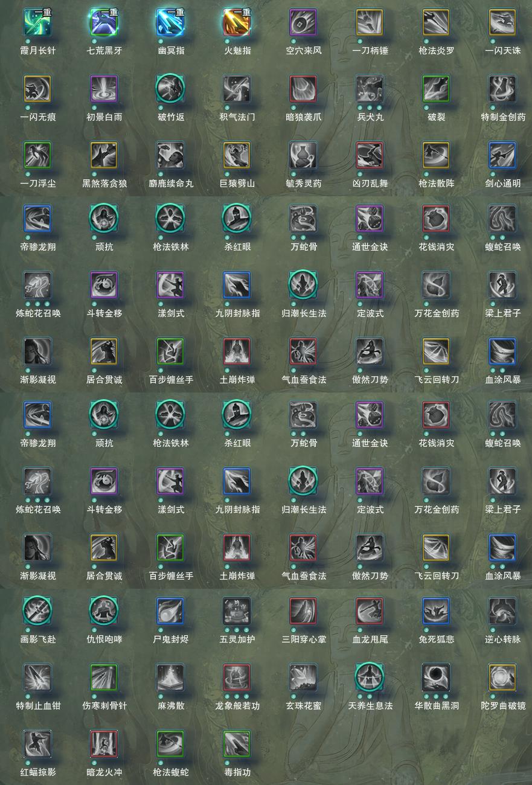Click the 特制止血钳 item icon

click(37, 678)
